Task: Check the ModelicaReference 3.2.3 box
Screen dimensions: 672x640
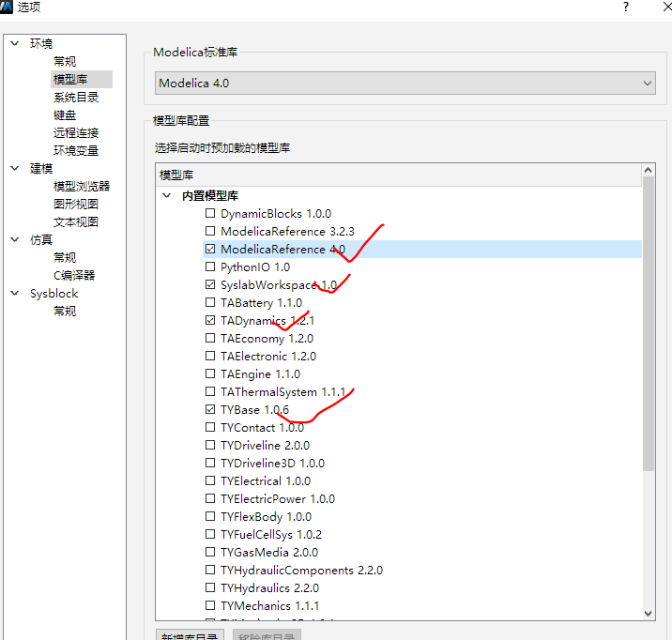Action: point(210,231)
